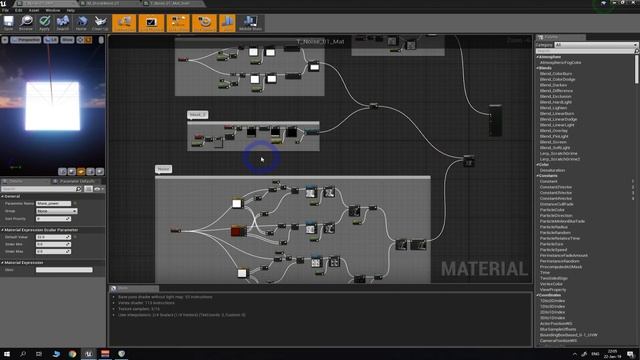Click the Slider Max value field
Image resolution: width=640 pixels, height=360 pixels.
53,251
